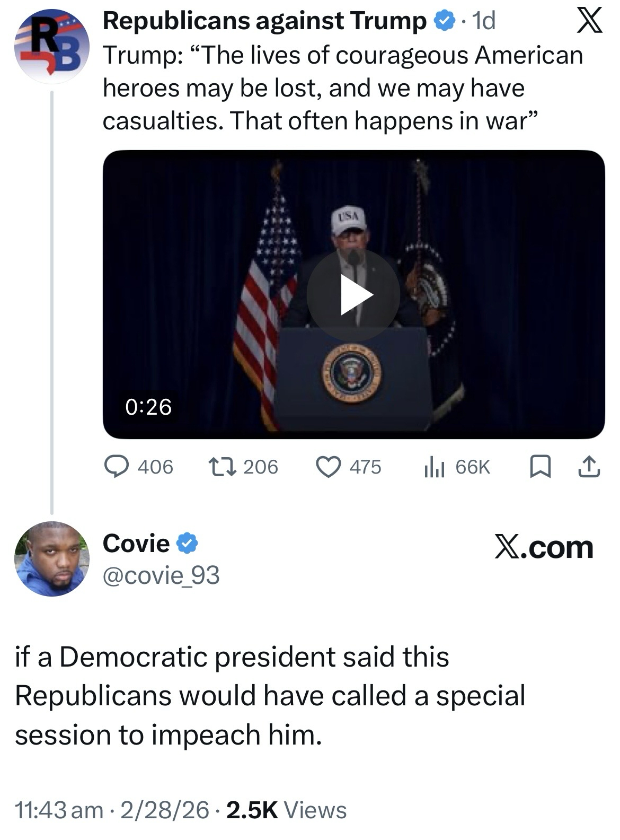Click the 2.5K Views count
The width and height of the screenshot is (620, 840).
(x=286, y=810)
